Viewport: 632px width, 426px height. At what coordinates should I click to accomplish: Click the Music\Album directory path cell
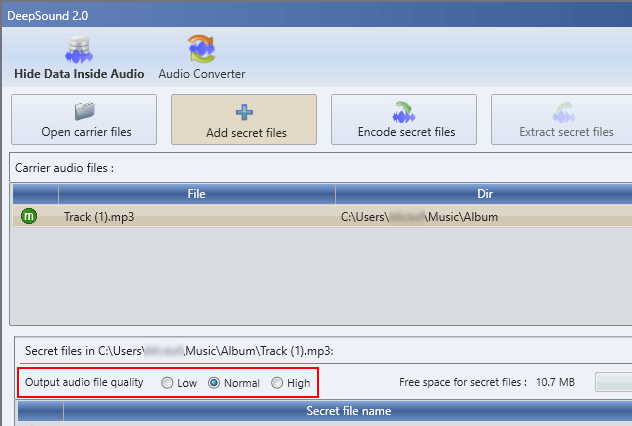[419, 217]
